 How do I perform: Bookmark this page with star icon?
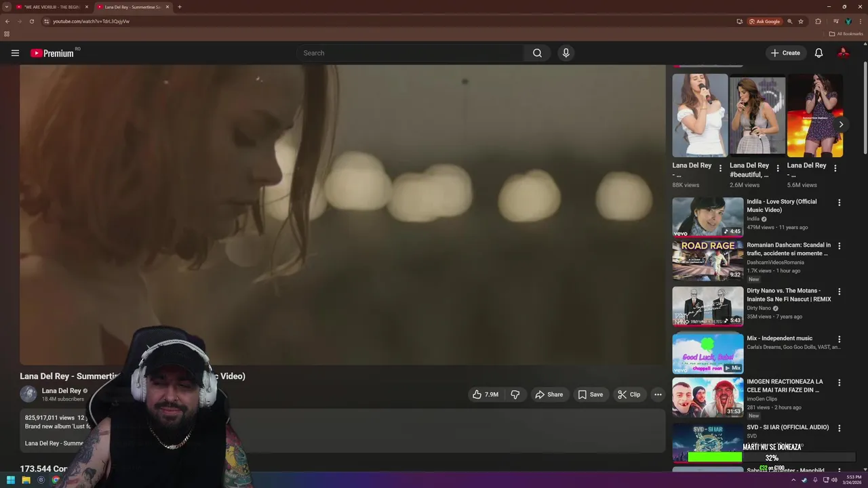(x=801, y=21)
